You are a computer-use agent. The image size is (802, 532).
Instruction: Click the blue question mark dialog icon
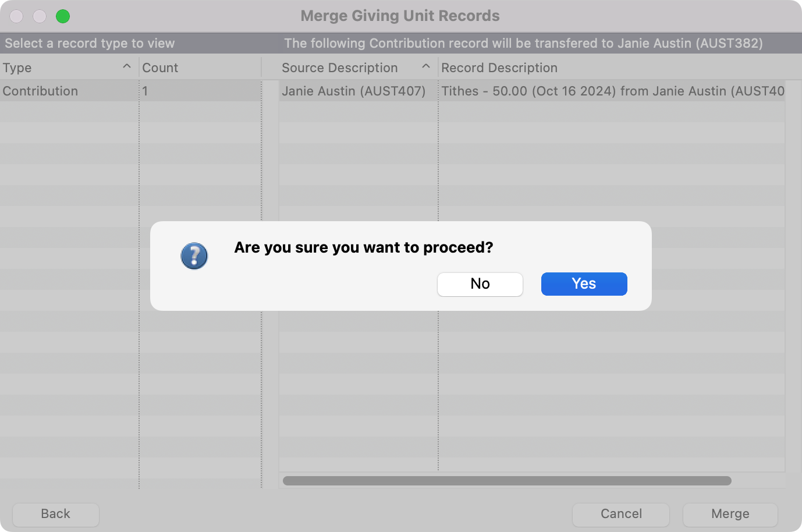tap(194, 256)
